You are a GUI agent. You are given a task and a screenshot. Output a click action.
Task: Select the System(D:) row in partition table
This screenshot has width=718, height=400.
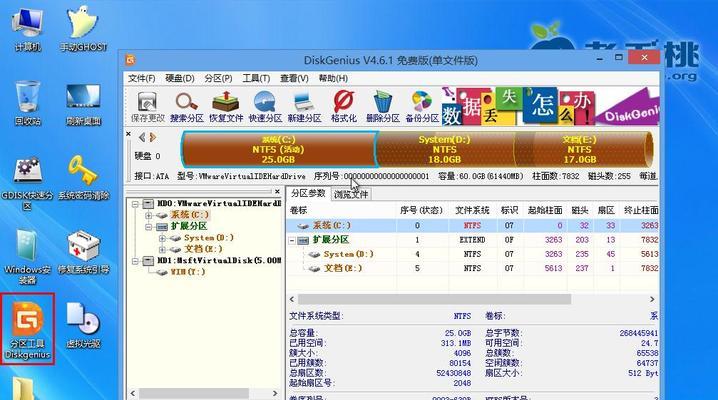(473, 254)
